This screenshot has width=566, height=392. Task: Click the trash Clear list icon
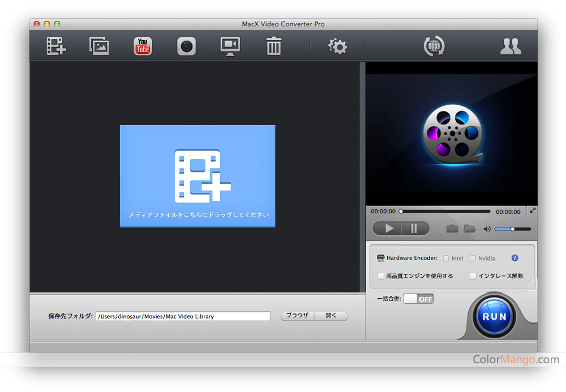[x=273, y=46]
